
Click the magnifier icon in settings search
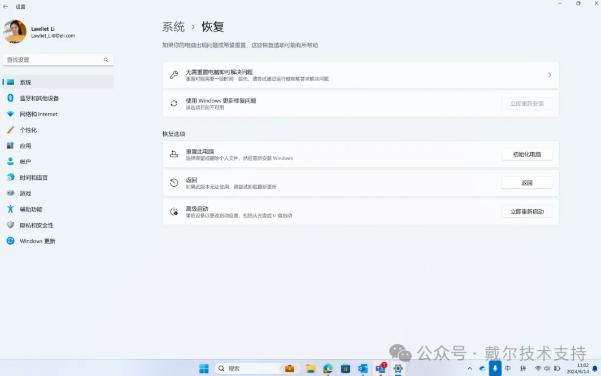[x=106, y=60]
